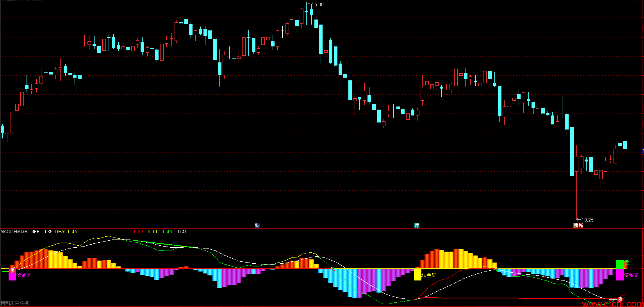Click the '用到未来数据' notice text
Image resolution: width=644 pixels, height=307 pixels.
point(15,303)
